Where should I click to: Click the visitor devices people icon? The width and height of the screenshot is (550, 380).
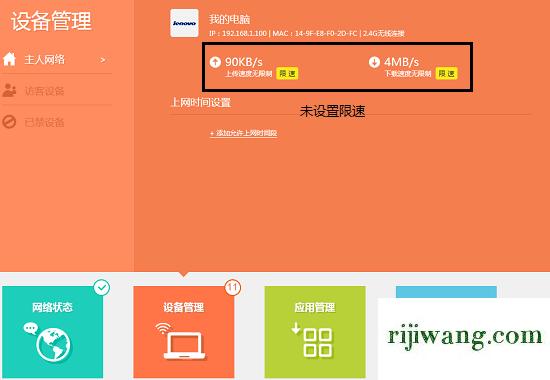pos(9,91)
